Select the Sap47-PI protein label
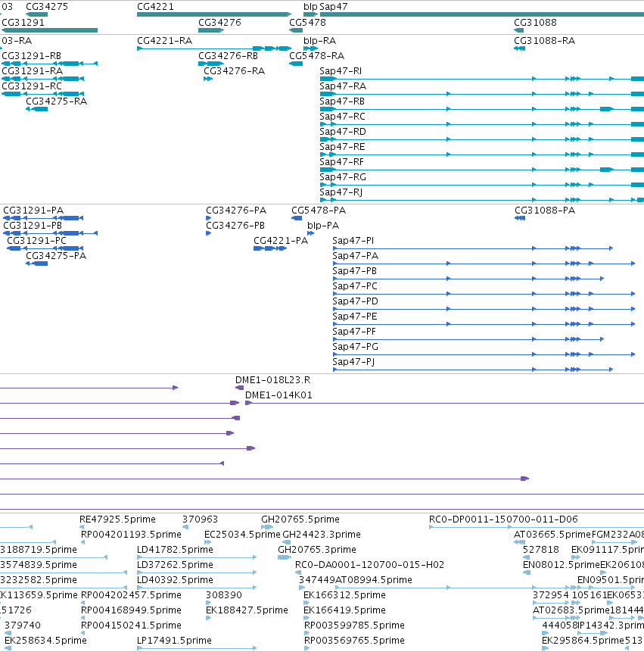The width and height of the screenshot is (644, 652). pos(353,241)
